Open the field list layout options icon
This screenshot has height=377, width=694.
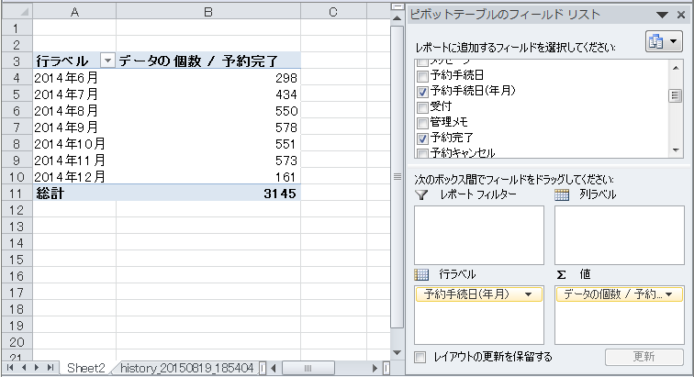(663, 42)
